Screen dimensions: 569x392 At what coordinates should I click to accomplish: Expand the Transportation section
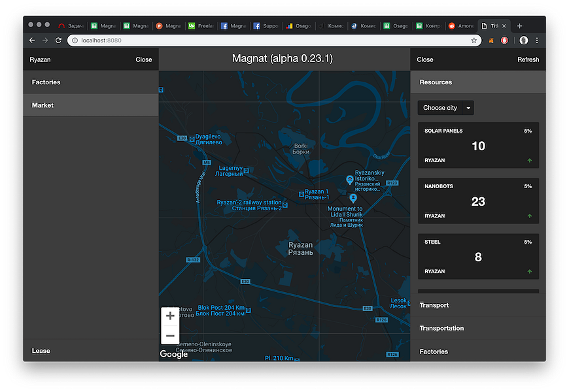coord(478,328)
